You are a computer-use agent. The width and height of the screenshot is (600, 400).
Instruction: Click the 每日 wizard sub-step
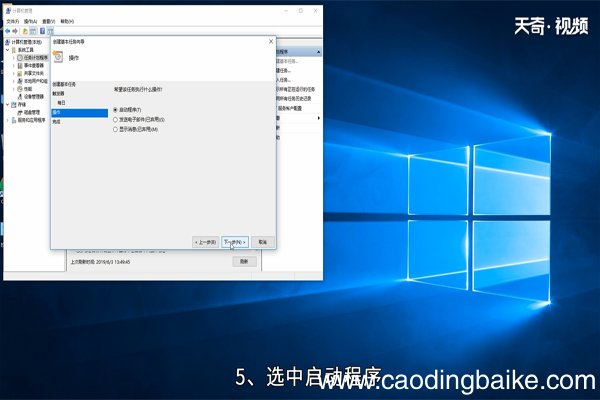61,103
